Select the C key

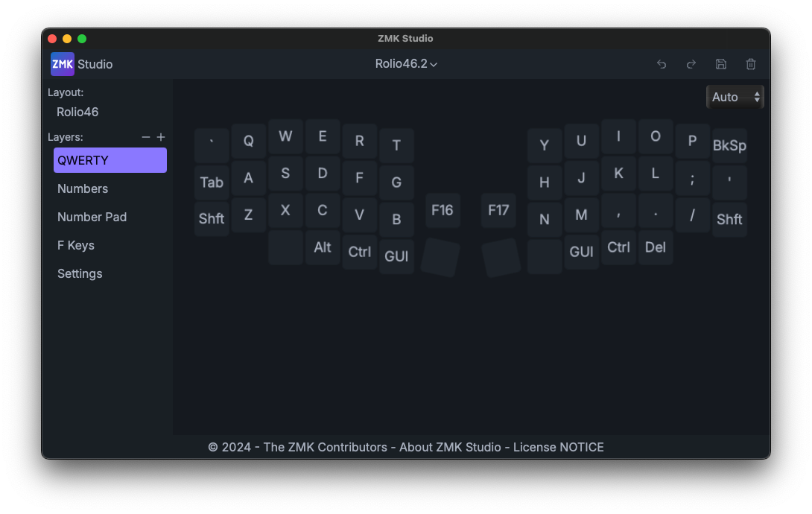pyautogui.click(x=323, y=210)
